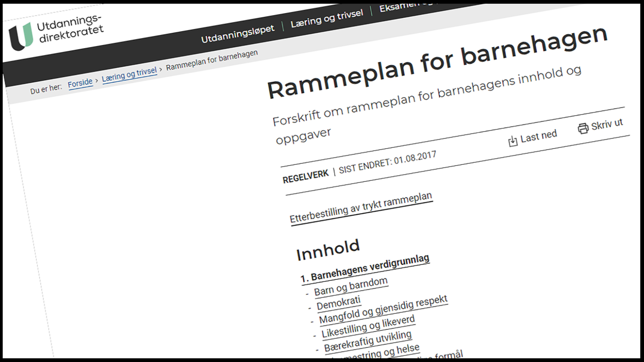Click the Last ned download button

click(533, 138)
